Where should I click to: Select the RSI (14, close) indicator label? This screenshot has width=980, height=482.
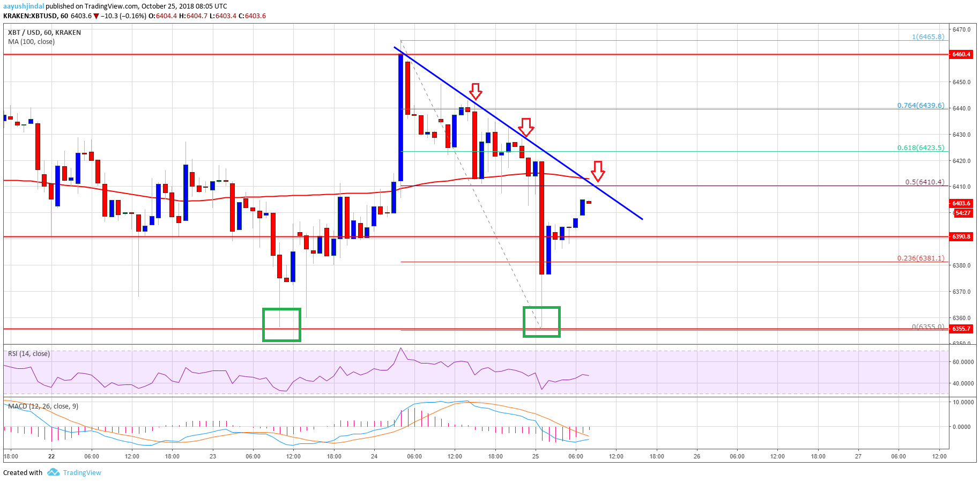click(x=29, y=354)
